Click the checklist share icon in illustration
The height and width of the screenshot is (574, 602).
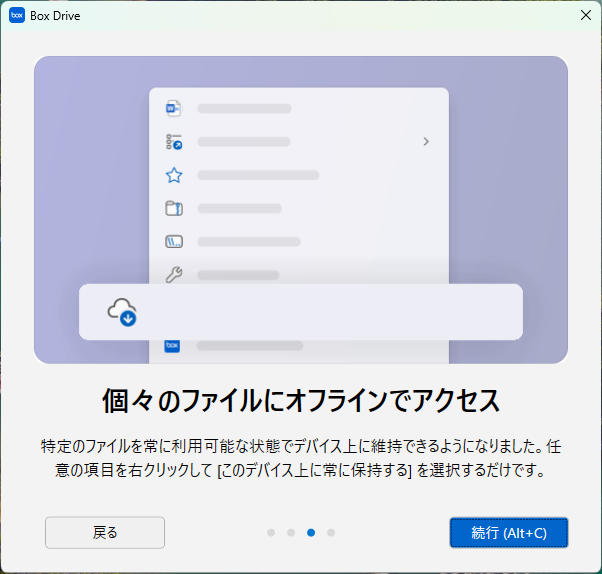point(174,142)
